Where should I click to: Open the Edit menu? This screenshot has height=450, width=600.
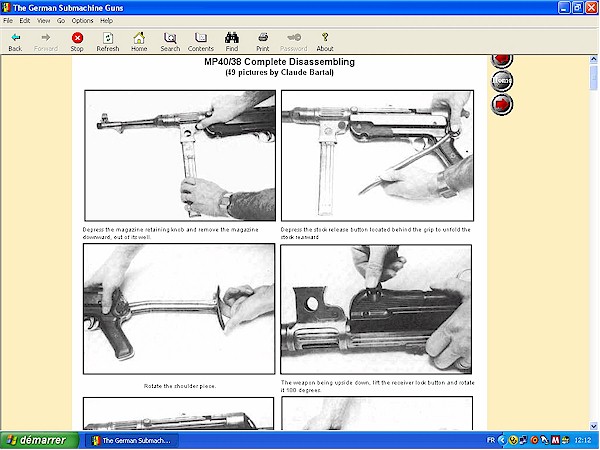[x=25, y=21]
